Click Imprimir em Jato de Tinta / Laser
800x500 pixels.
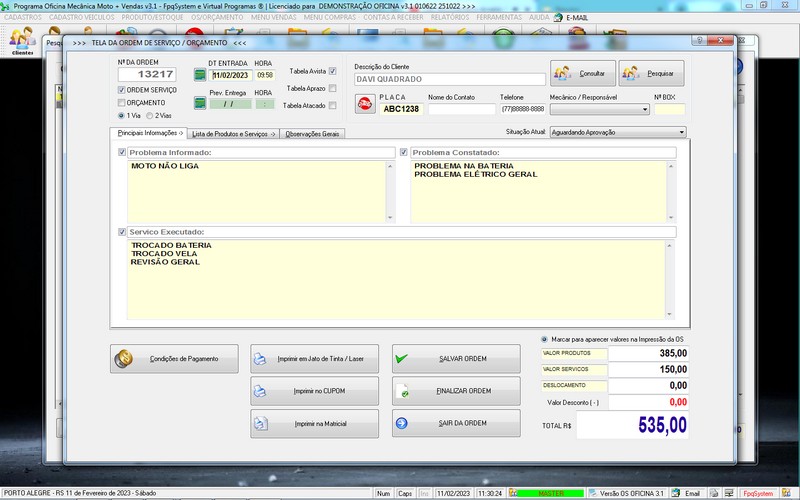point(314,359)
